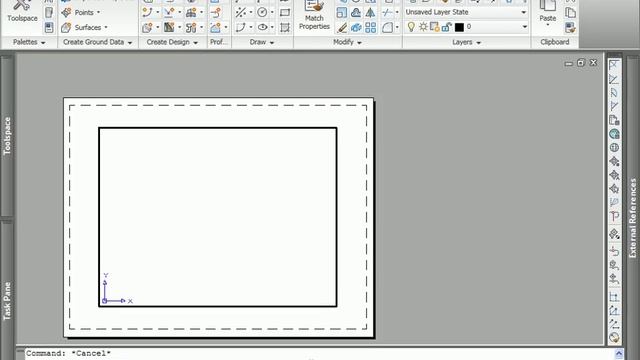640x360 pixels.
Task: Open the Toolspace button in ribbon
Action: tap(22, 11)
